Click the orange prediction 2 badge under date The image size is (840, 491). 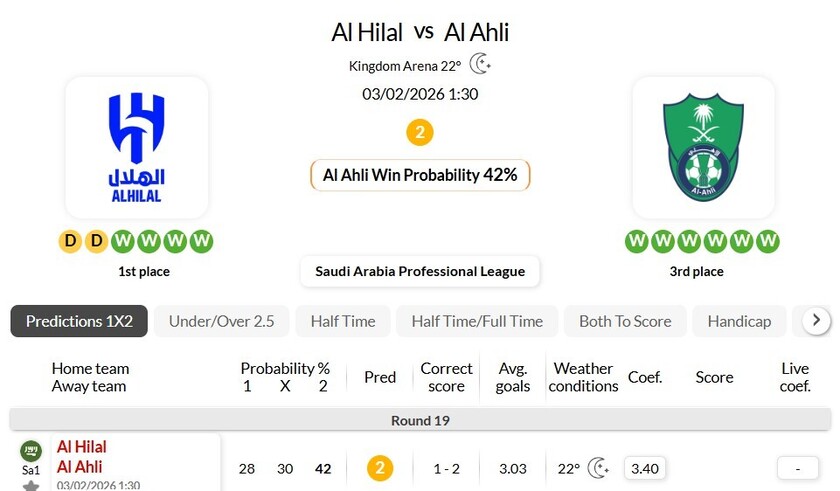(420, 132)
